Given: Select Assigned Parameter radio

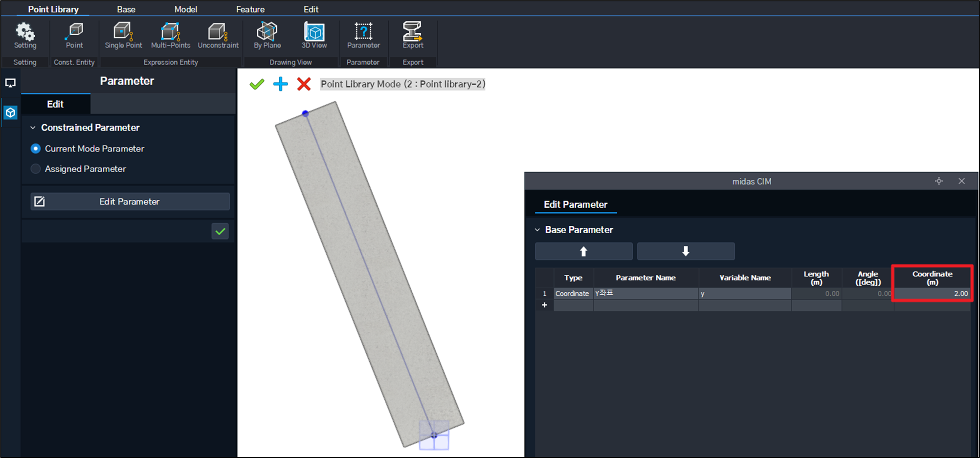Looking at the screenshot, I should pos(36,169).
